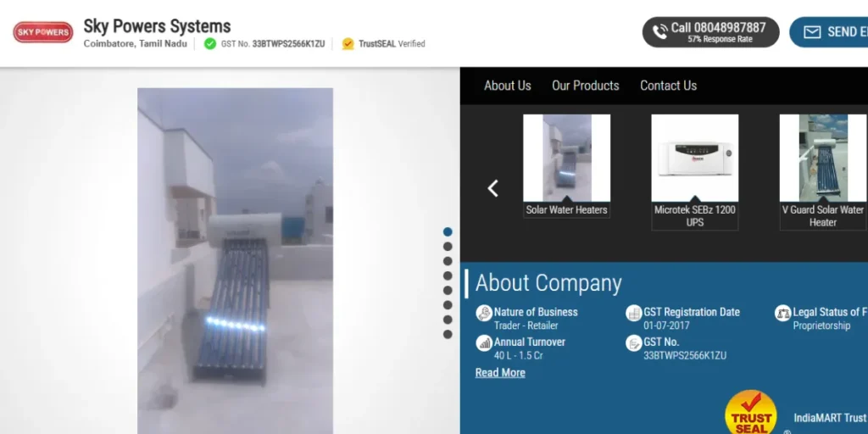Open the Our Products menu

click(585, 86)
